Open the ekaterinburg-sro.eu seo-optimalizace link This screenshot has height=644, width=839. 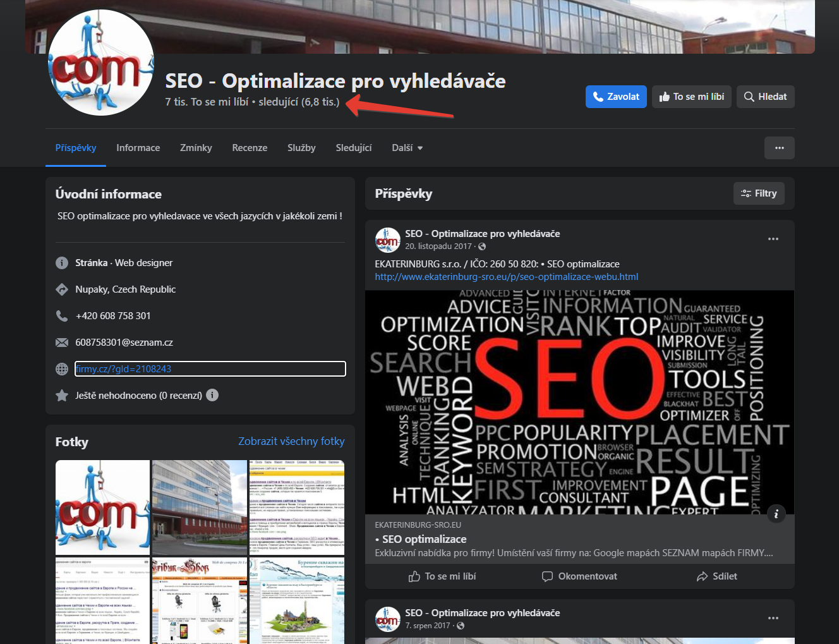(507, 277)
